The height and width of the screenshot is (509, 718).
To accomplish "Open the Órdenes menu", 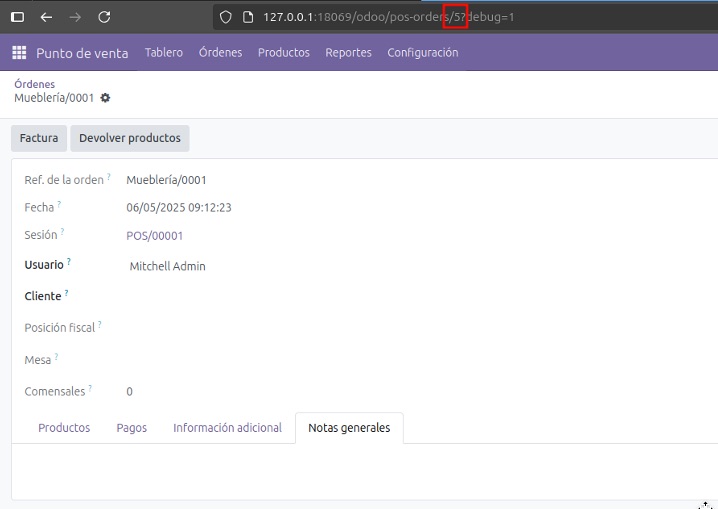I will [x=220, y=53].
